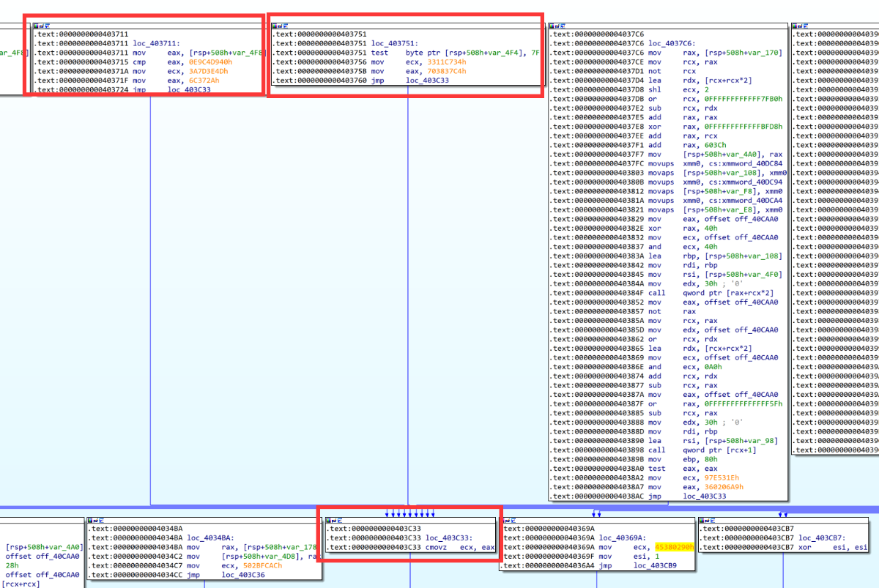Click the test byte ptr instruction line

[406, 53]
